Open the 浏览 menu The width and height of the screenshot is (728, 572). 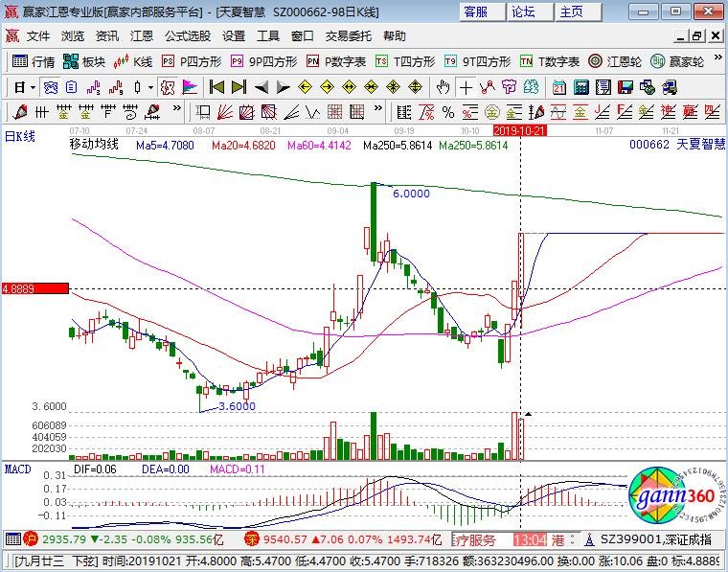tap(73, 36)
